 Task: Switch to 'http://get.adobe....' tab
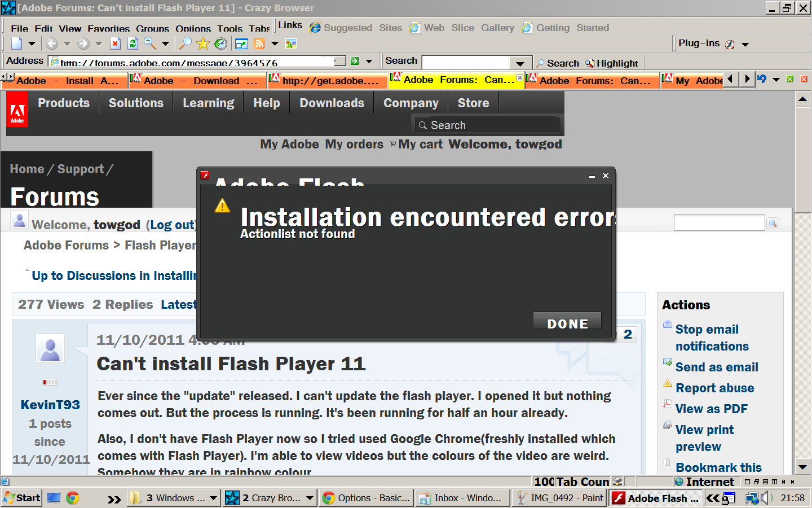click(x=327, y=81)
